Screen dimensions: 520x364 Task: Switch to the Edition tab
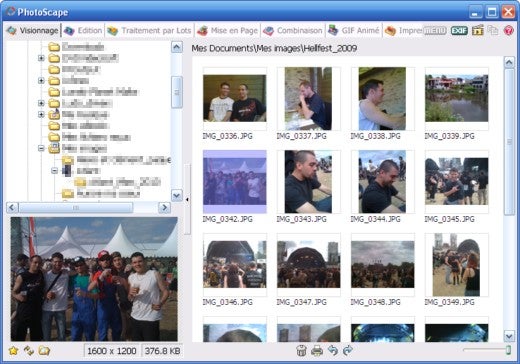(83, 31)
